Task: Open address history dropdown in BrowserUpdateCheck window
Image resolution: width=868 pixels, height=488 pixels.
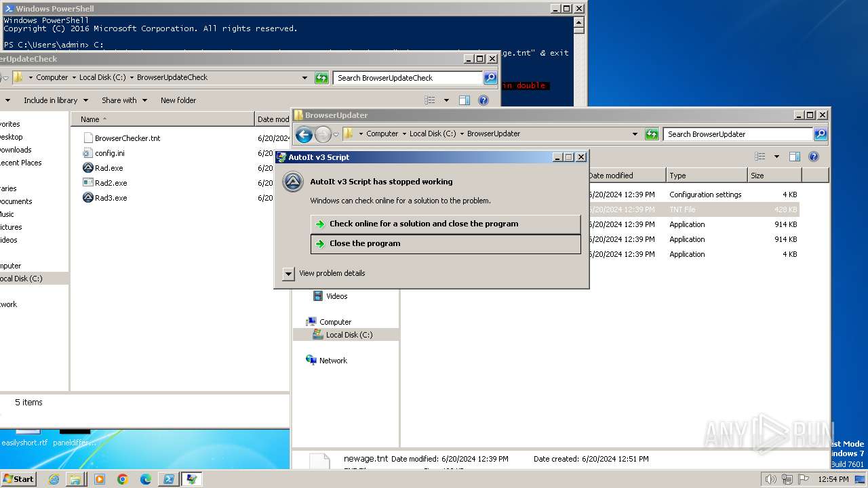Action: 304,78
